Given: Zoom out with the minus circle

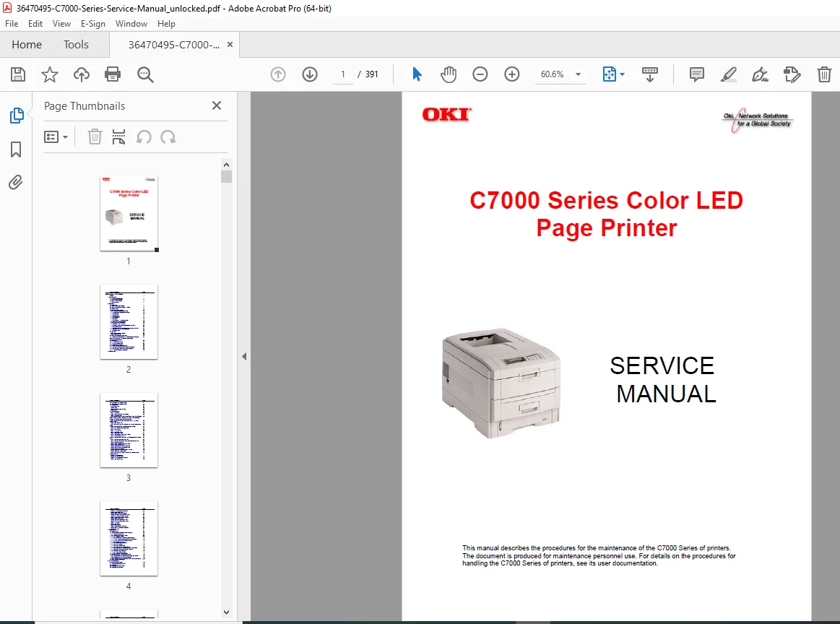Looking at the screenshot, I should coord(480,74).
